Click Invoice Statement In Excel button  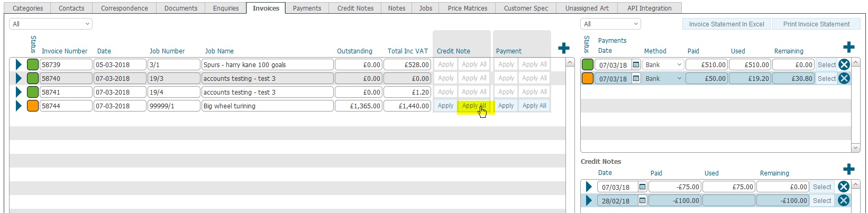pos(726,24)
